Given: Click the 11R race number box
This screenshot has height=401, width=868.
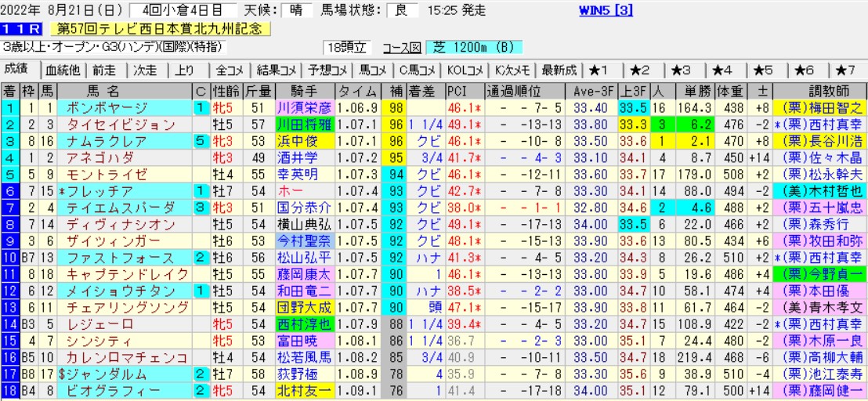Looking at the screenshot, I should [24, 29].
